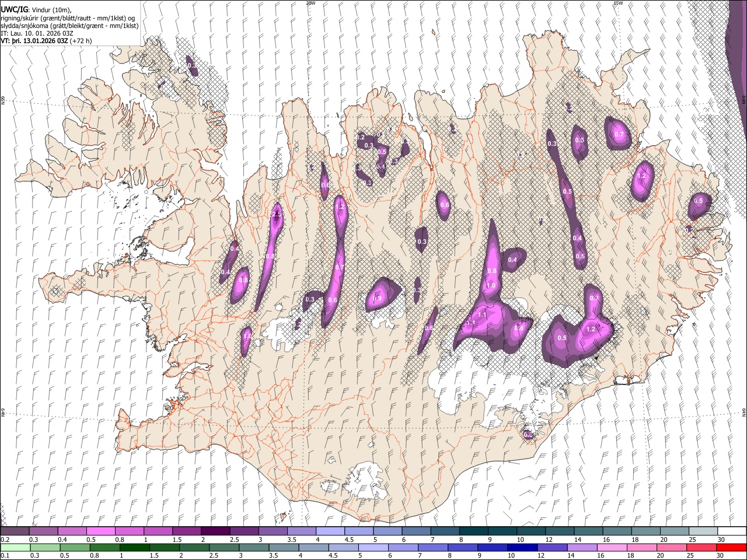Click the snow scale swatch between 7 and 8
The width and height of the screenshot is (747, 560).
pos(445,531)
